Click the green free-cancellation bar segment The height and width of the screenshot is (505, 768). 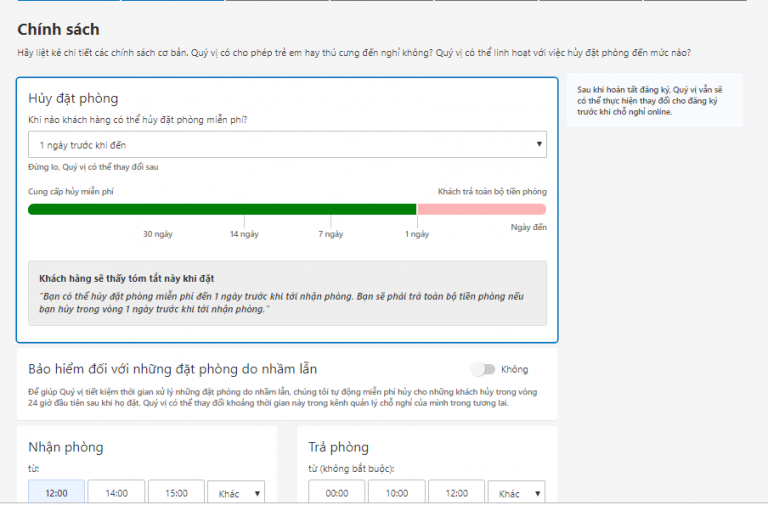222,209
